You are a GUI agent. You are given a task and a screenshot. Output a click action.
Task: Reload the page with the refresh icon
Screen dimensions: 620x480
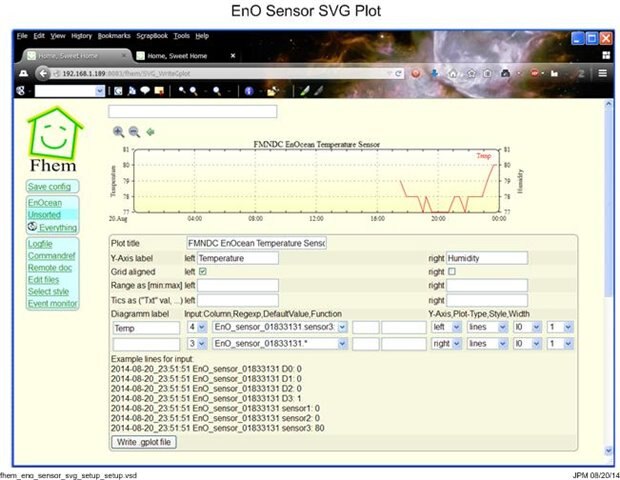pos(398,74)
